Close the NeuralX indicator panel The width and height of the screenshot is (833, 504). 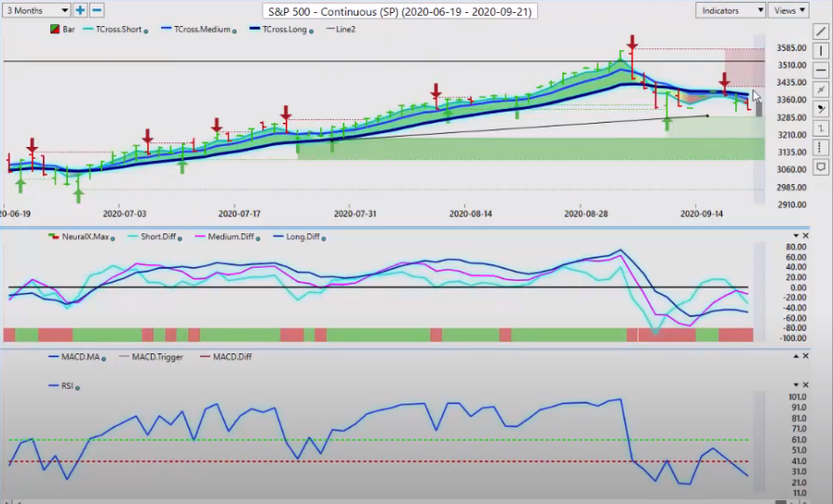coord(805,235)
